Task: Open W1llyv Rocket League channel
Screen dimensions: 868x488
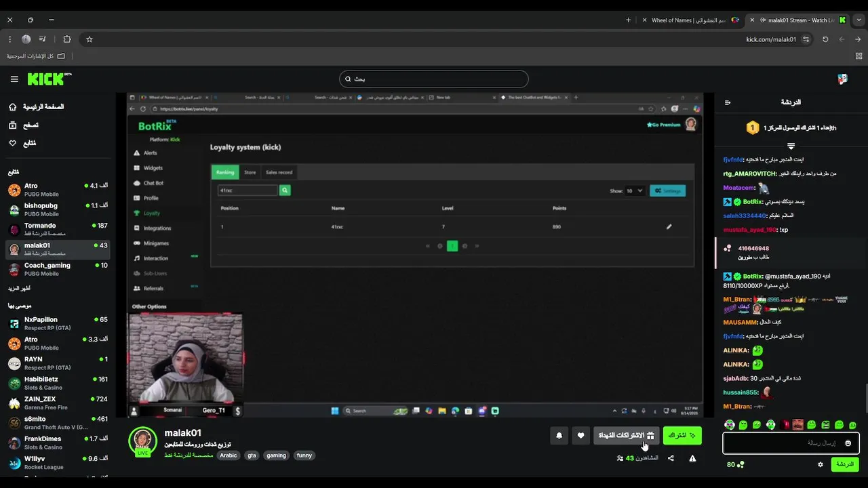Action: pos(58,462)
